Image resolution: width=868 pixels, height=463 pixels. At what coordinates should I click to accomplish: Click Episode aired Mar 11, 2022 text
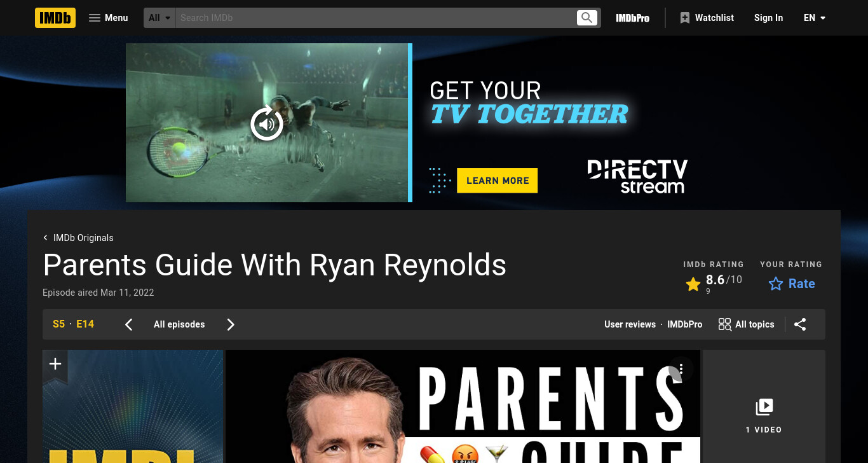point(98,293)
